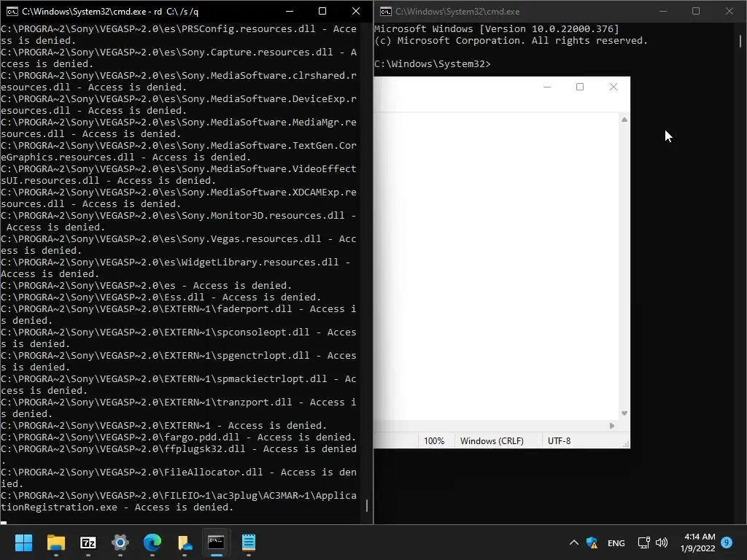Click the ffplugsk32.dll output line
This screenshot has height=560, width=747.
179,455
